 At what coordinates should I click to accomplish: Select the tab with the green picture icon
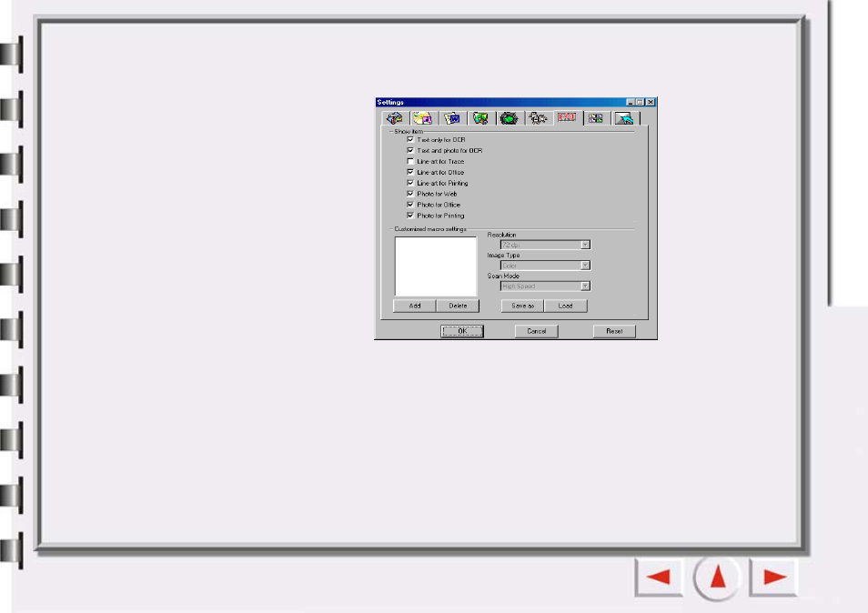pos(481,118)
